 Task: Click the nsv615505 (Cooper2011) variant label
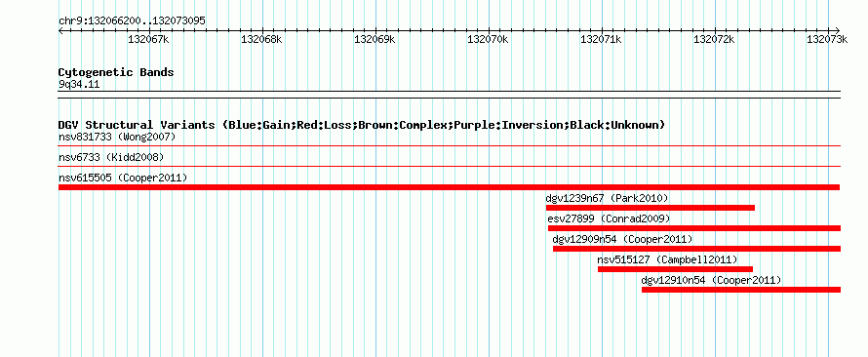123,178
